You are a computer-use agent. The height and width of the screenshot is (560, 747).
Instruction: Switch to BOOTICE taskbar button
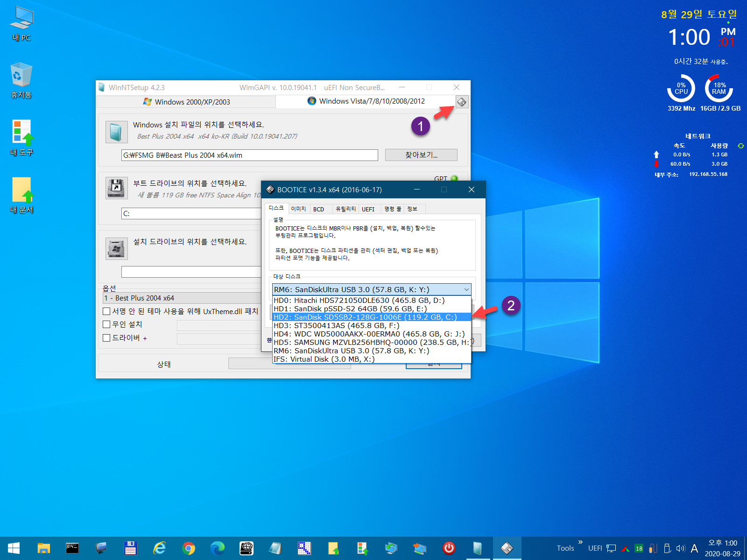point(507,548)
